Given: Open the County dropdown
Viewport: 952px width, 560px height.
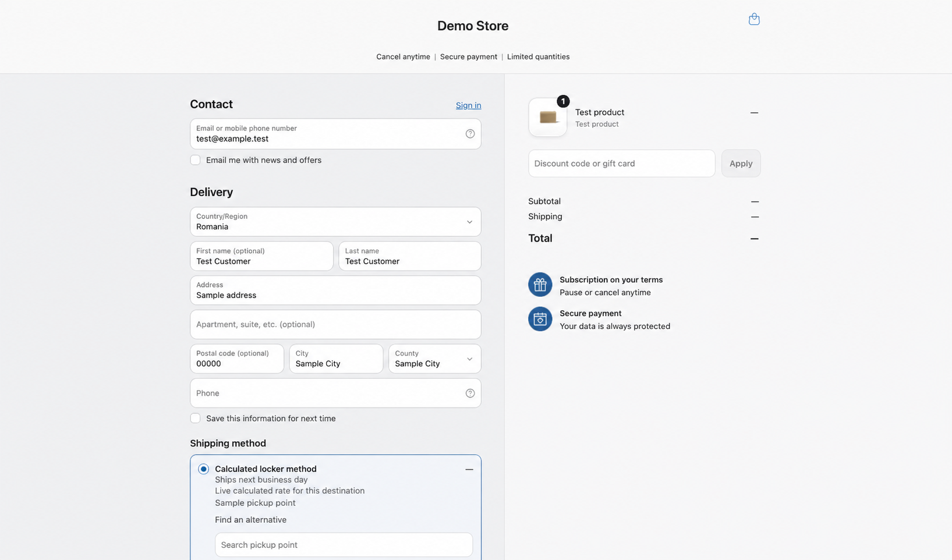Looking at the screenshot, I should (x=434, y=359).
